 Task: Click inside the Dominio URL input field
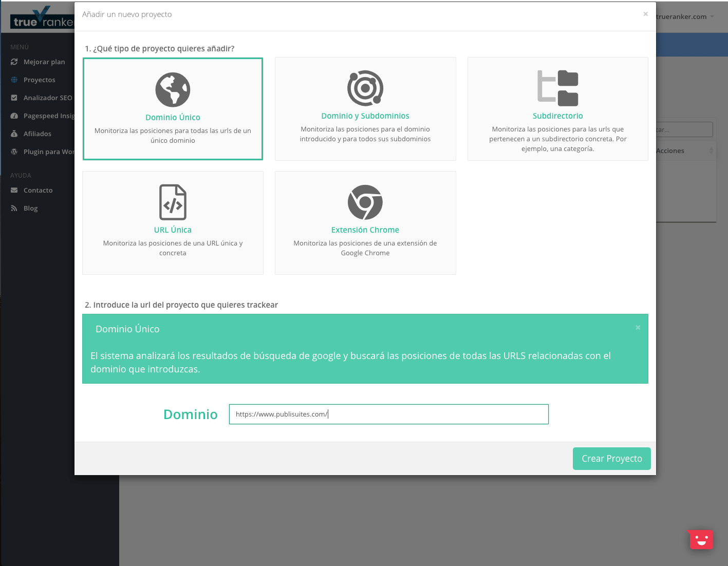point(388,414)
